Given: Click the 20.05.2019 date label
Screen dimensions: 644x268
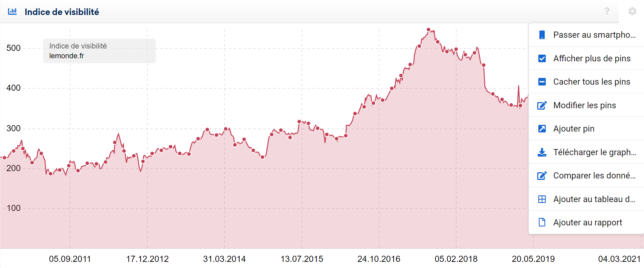Looking at the screenshot, I should pyautogui.click(x=533, y=259).
